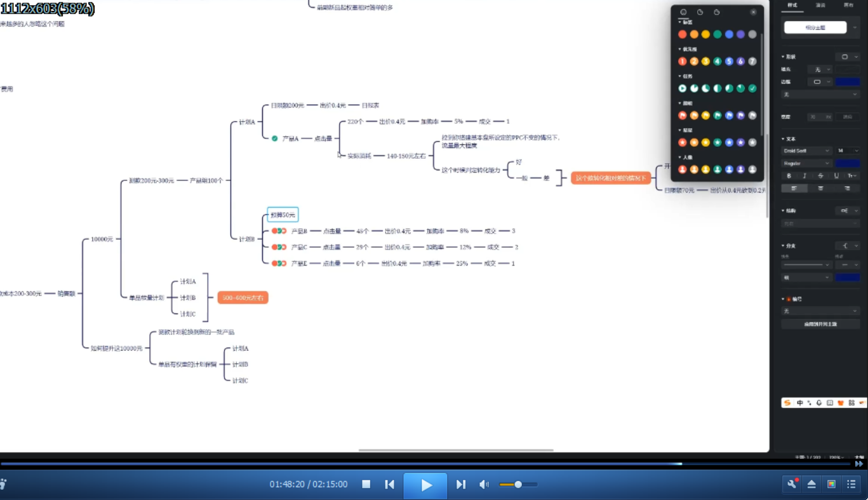Select the red priority 1 marker

coord(683,62)
